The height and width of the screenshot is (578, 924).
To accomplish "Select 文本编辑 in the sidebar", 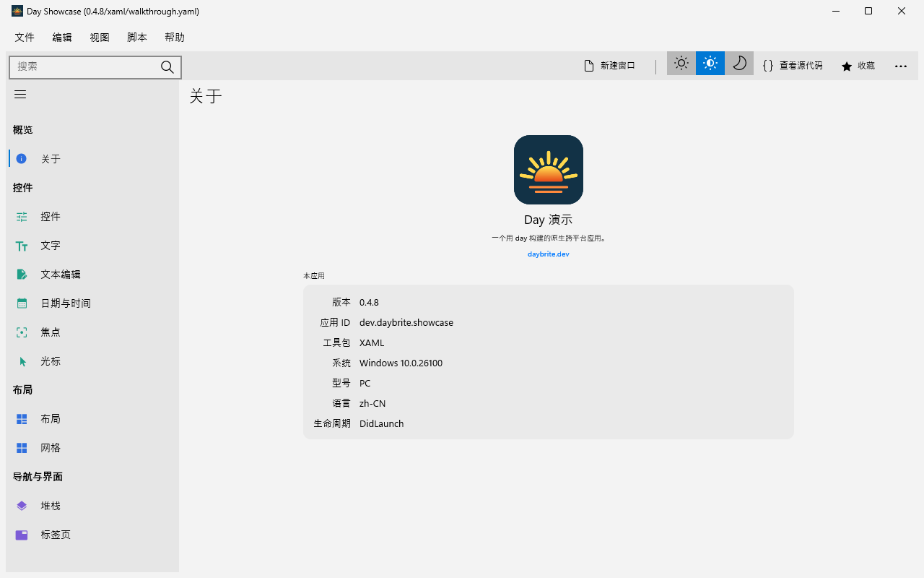I will point(92,275).
